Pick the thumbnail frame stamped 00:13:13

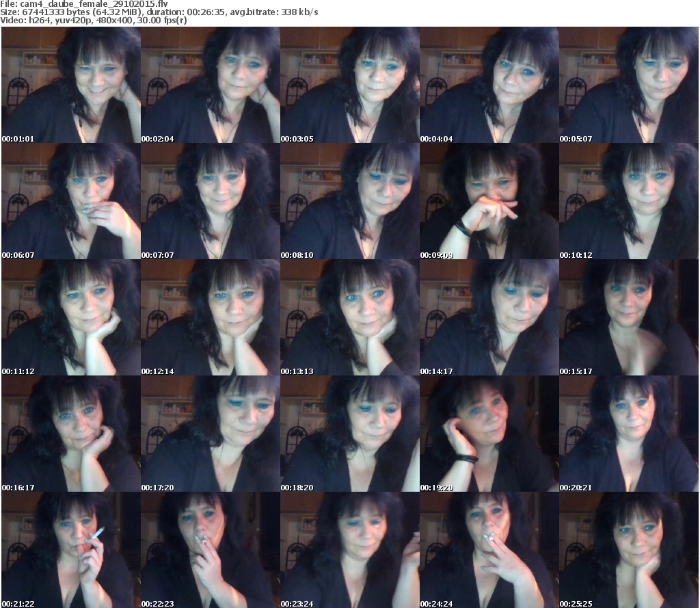pyautogui.click(x=350, y=317)
